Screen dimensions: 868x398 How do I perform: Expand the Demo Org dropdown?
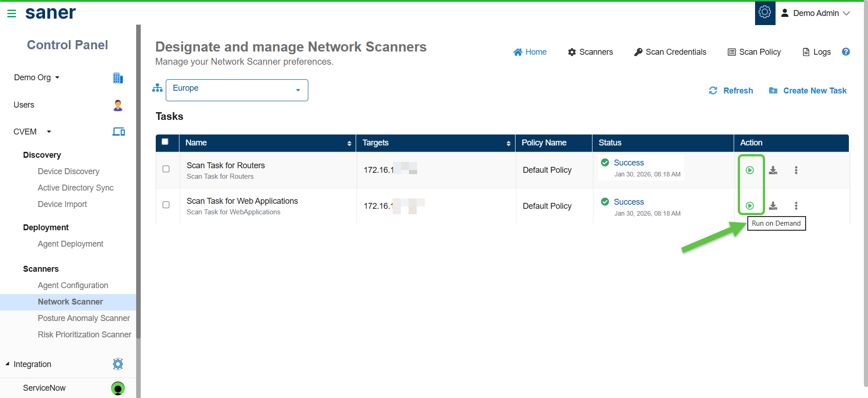pos(37,78)
